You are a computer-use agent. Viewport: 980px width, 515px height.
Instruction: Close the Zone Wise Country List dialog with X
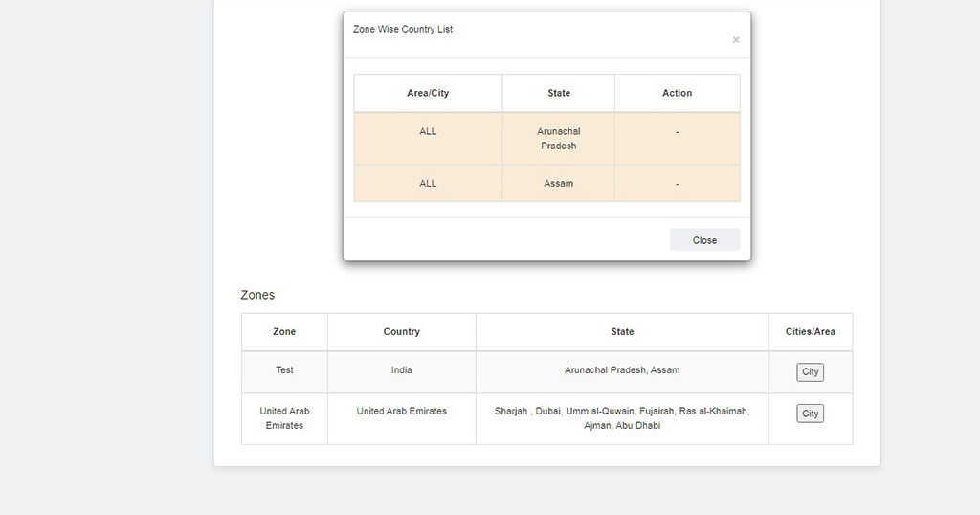click(x=736, y=40)
